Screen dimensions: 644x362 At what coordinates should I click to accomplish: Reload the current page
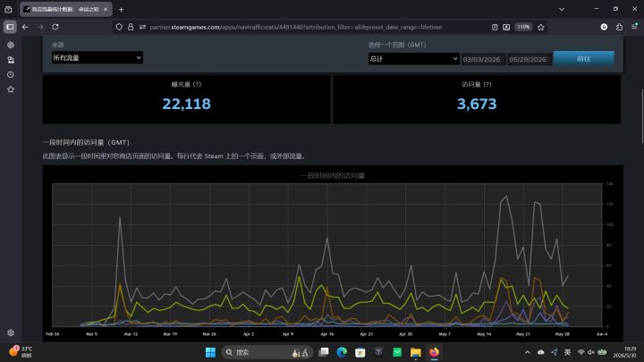(x=55, y=27)
